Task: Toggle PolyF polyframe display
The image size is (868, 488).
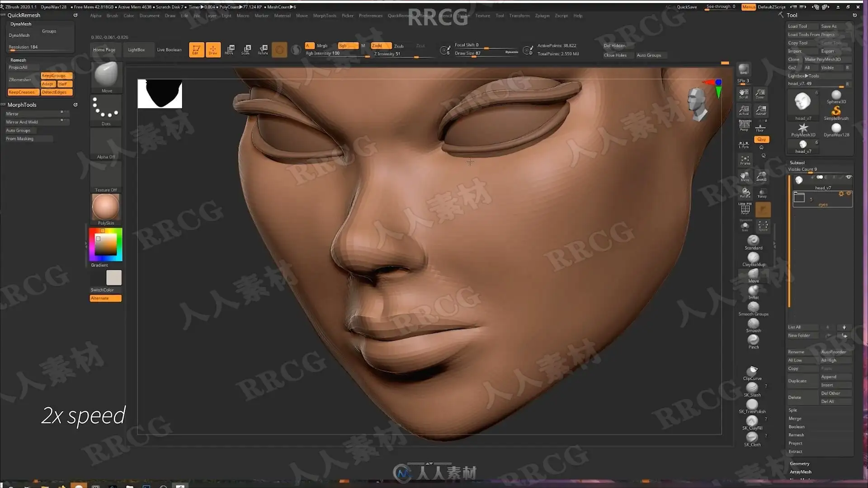Action: (x=745, y=209)
